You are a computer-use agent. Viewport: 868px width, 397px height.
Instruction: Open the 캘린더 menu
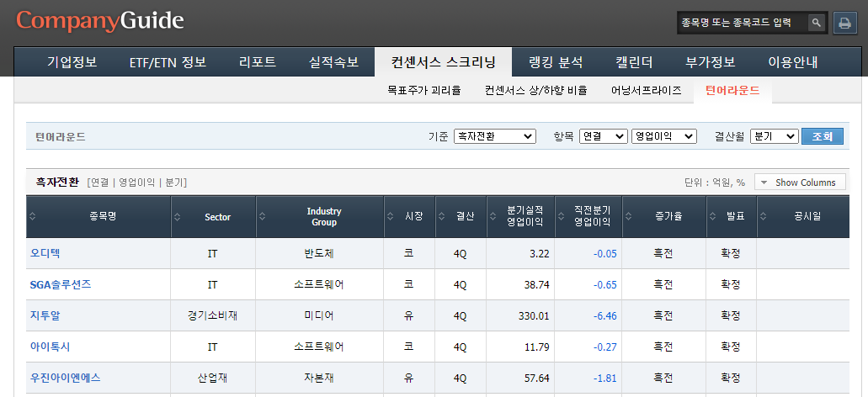tap(635, 62)
